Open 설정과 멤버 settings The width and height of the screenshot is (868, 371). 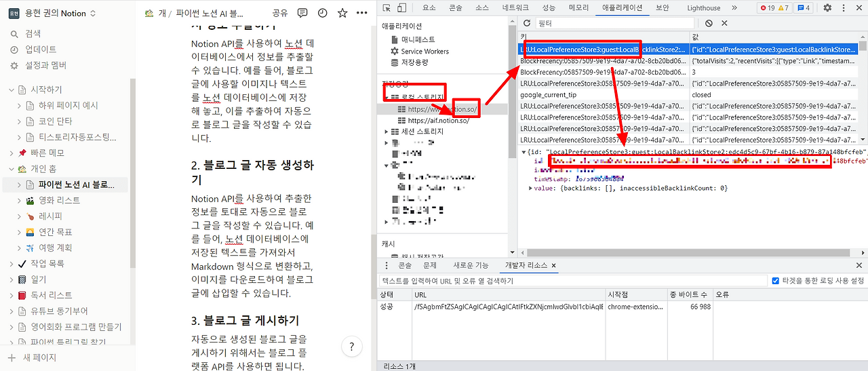(46, 66)
